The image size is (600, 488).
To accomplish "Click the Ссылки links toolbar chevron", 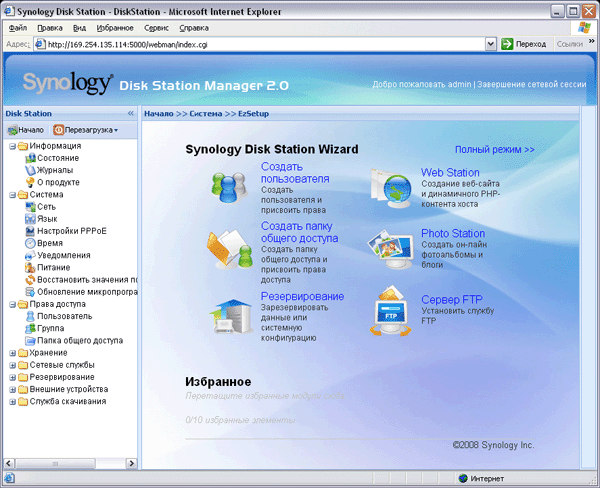I will (x=591, y=41).
